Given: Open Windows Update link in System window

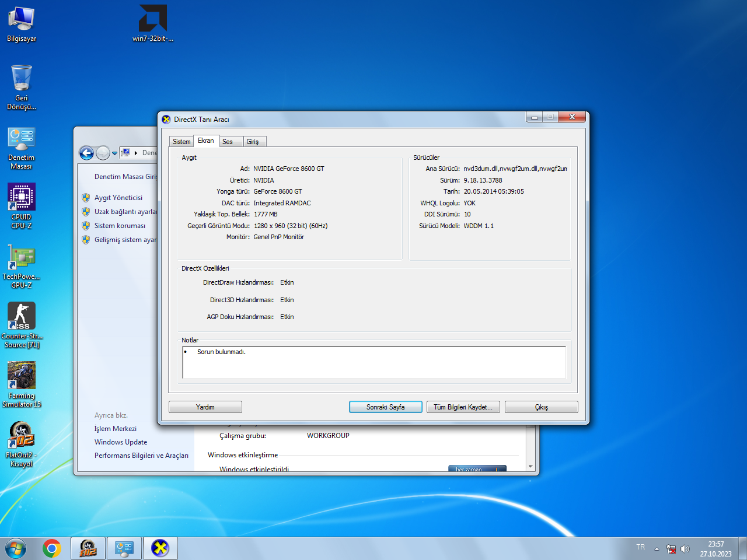Looking at the screenshot, I should tap(121, 442).
